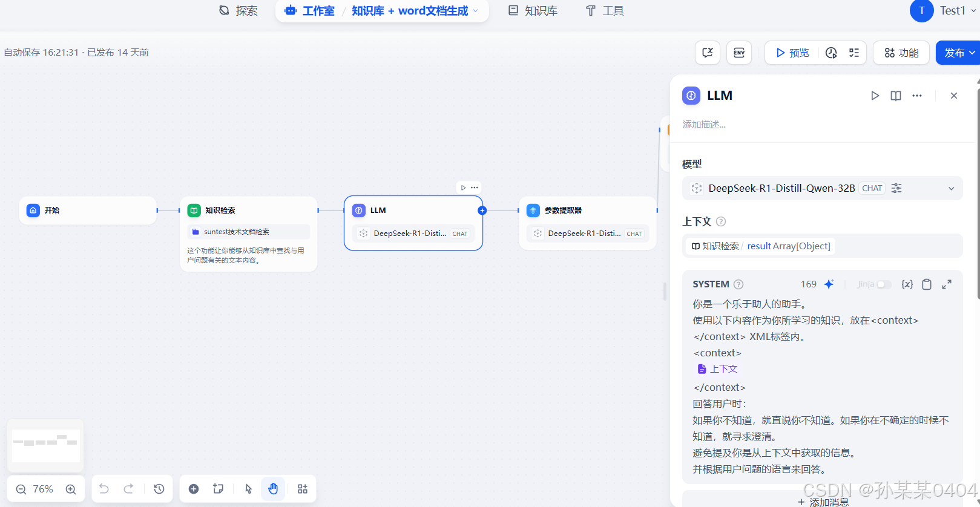Click the 上下文 help question icon
Viewport: 980px width, 507px height.
point(720,221)
